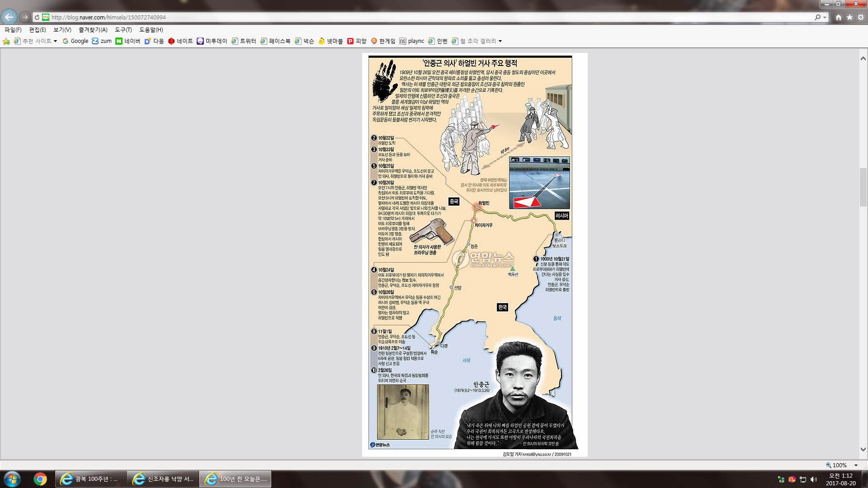Open the Windows Start menu
Image resolution: width=868 pixels, height=488 pixels.
(x=12, y=479)
